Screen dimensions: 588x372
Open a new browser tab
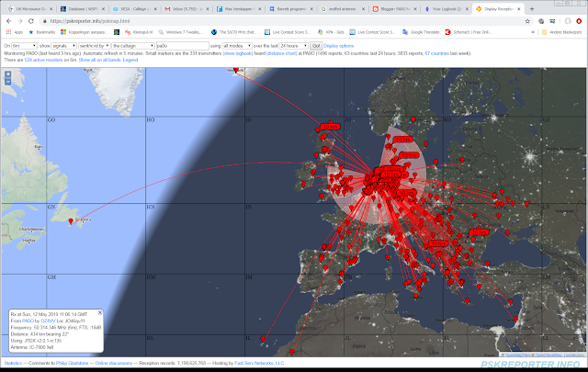532,9
